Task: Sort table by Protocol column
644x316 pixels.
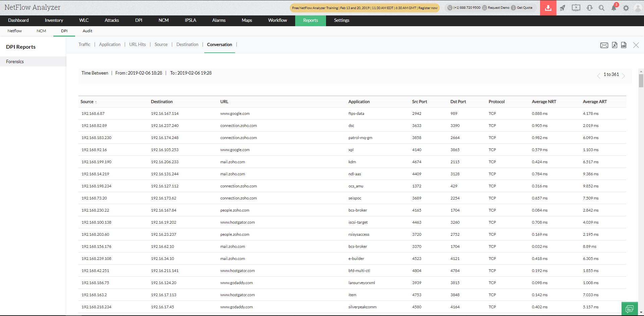Action: click(x=497, y=102)
